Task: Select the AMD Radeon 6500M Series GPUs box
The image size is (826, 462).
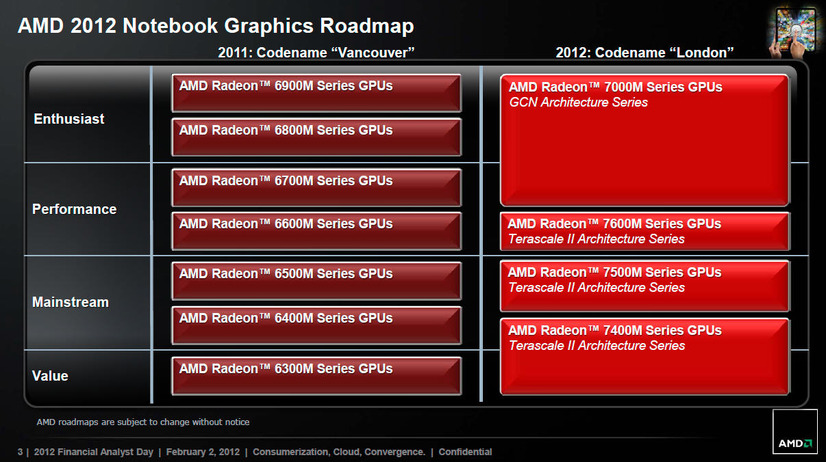Action: tap(316, 281)
